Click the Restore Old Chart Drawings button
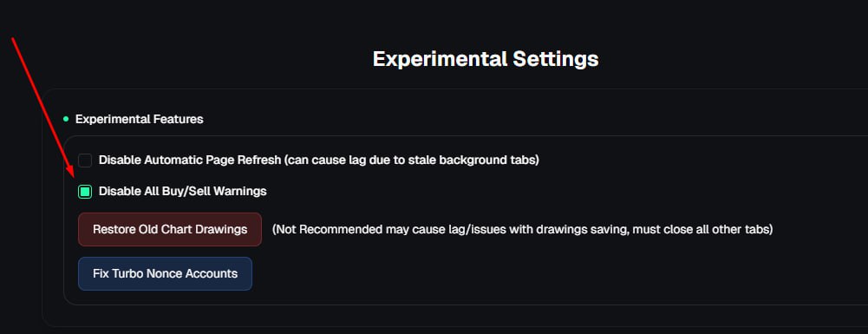868x334 pixels. coord(170,229)
